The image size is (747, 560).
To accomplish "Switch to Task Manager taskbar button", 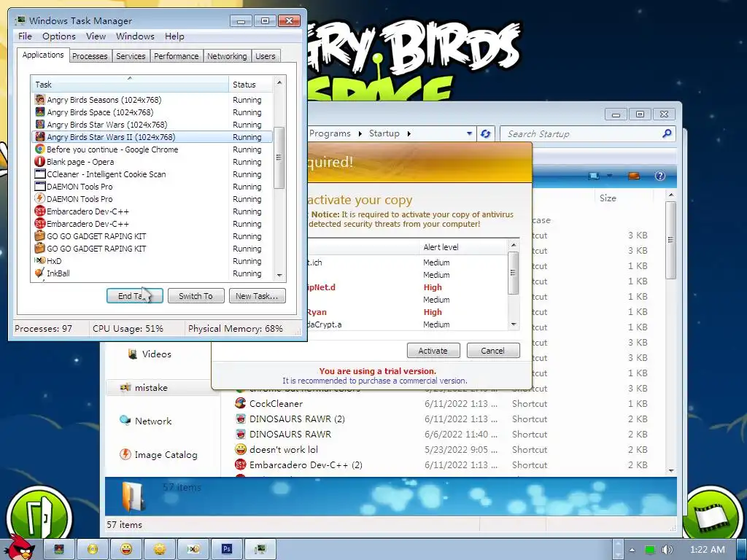I will tap(260, 549).
